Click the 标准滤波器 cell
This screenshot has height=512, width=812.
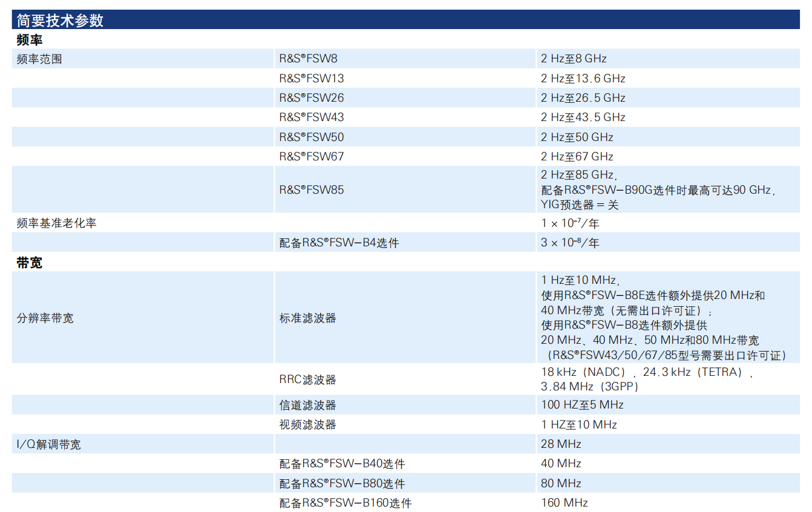point(307,318)
